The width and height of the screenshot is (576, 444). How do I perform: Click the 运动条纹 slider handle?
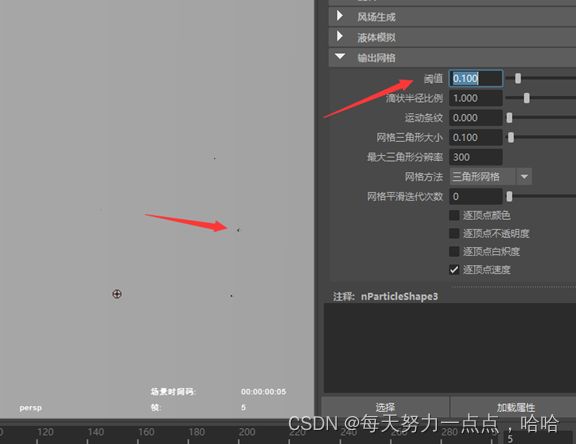509,118
